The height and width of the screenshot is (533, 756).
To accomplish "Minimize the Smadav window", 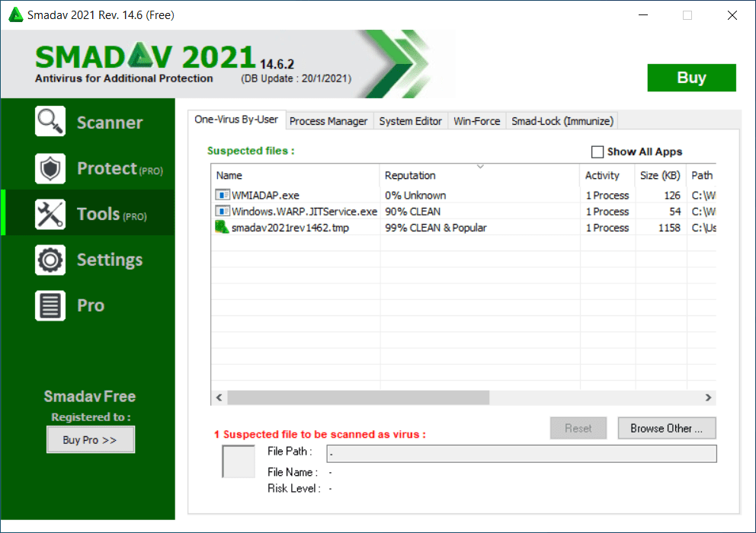I will point(643,15).
